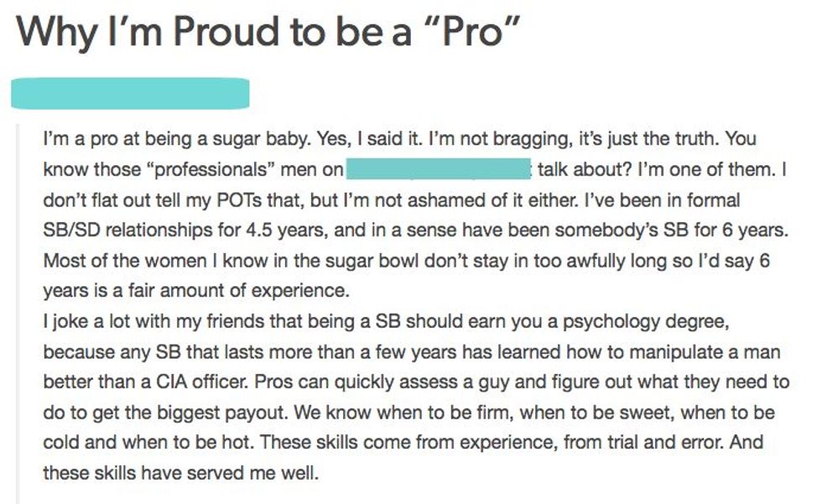Click the teal redacted author bar under the title
Screen dimensions: 822x504
(x=130, y=93)
